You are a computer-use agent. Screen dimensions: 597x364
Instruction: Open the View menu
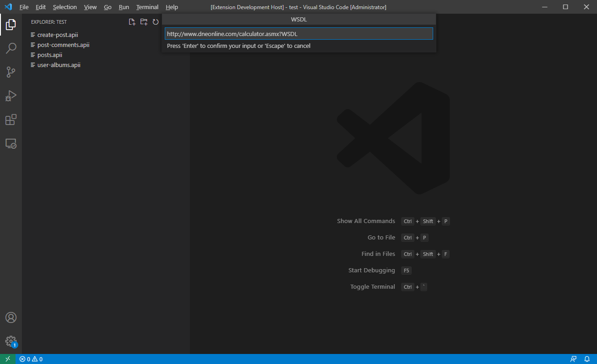[x=90, y=7]
